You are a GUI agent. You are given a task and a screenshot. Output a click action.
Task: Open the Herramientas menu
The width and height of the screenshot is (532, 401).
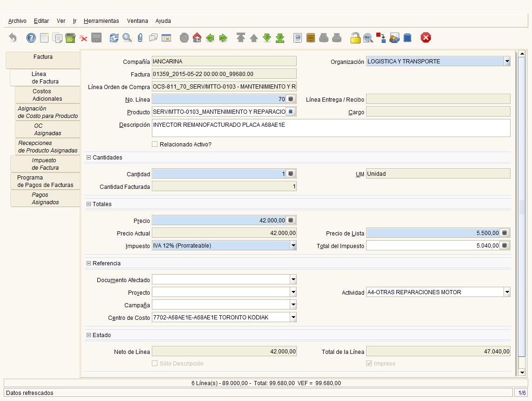tap(102, 21)
